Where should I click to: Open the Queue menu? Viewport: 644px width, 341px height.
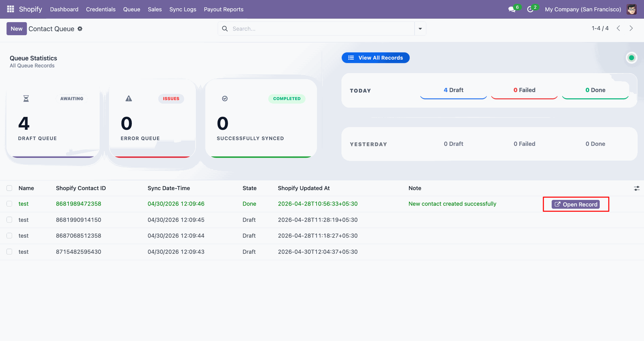tap(131, 9)
